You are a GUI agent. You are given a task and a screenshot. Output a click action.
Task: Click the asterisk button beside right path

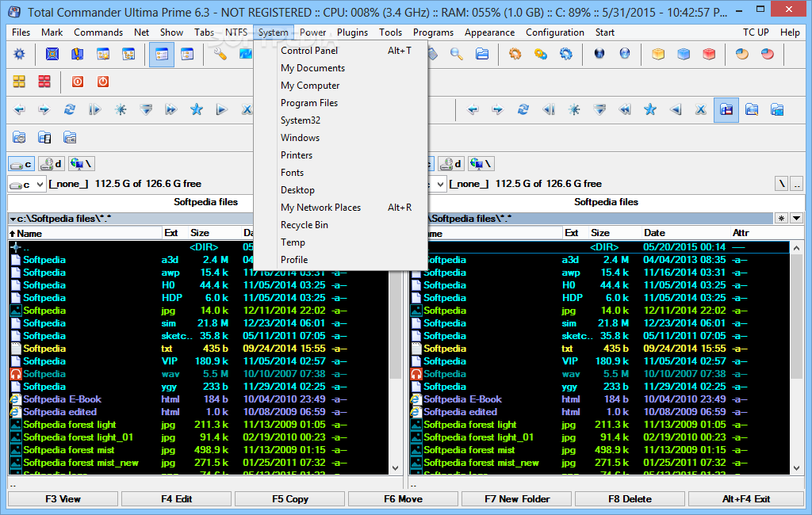click(781, 219)
